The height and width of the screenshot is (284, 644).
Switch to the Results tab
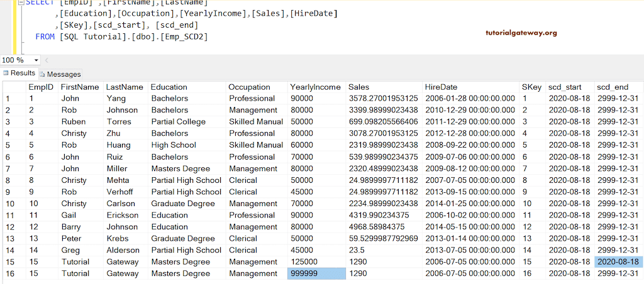click(x=23, y=73)
